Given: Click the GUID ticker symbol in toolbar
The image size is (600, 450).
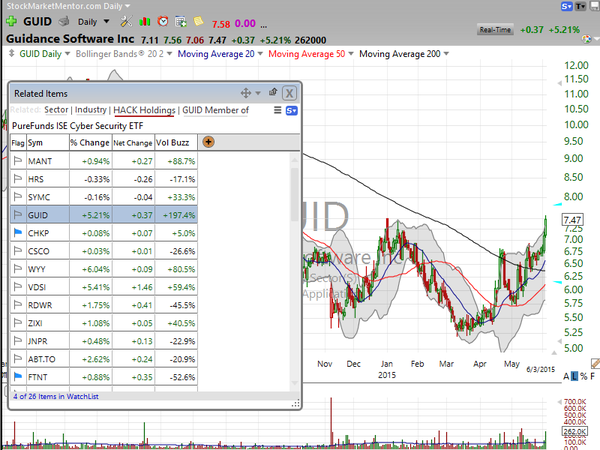Looking at the screenshot, I should [37, 21].
